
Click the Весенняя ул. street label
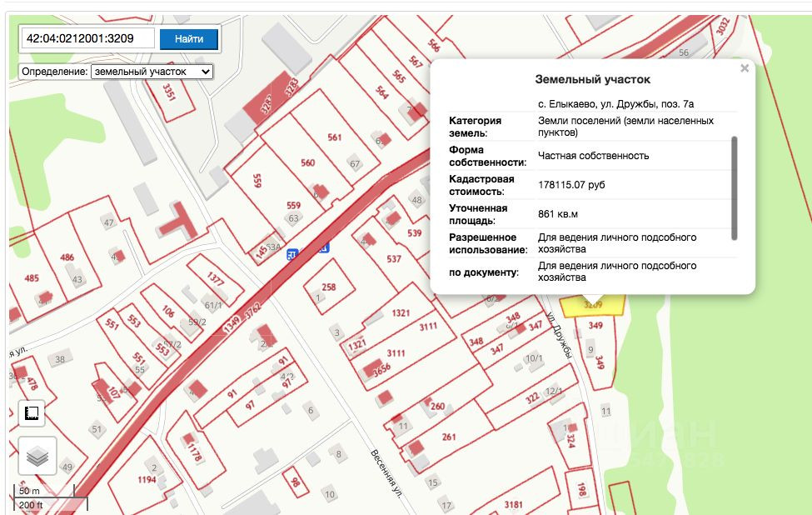386,473
